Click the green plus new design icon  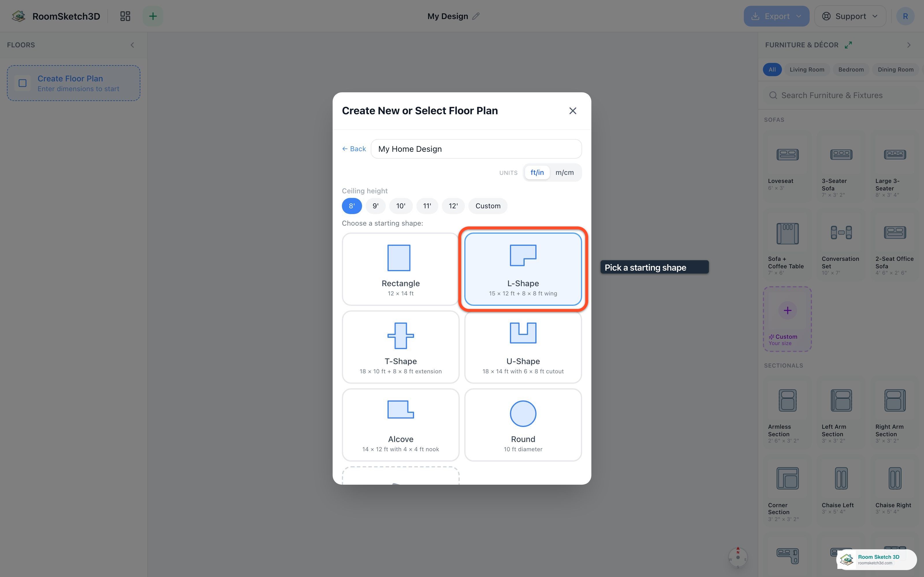pyautogui.click(x=153, y=16)
